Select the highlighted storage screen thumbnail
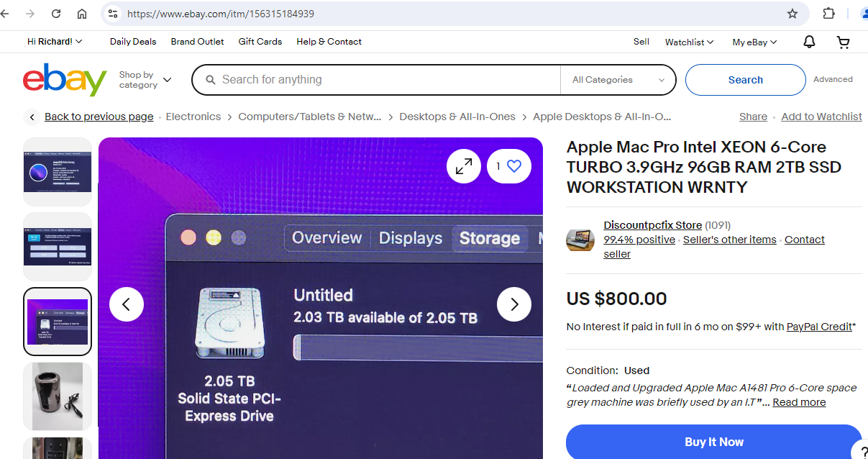The image size is (868, 459). click(58, 322)
